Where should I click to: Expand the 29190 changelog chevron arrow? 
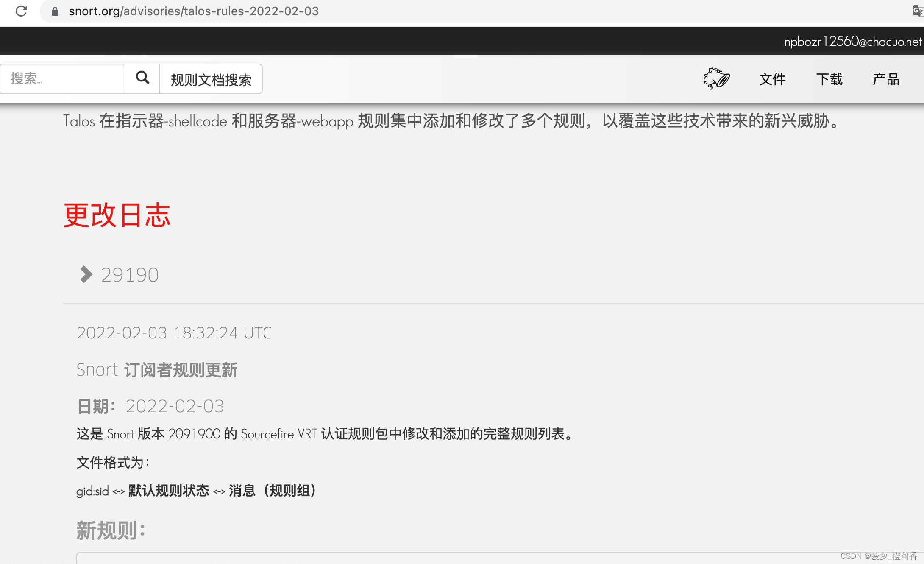coord(86,274)
